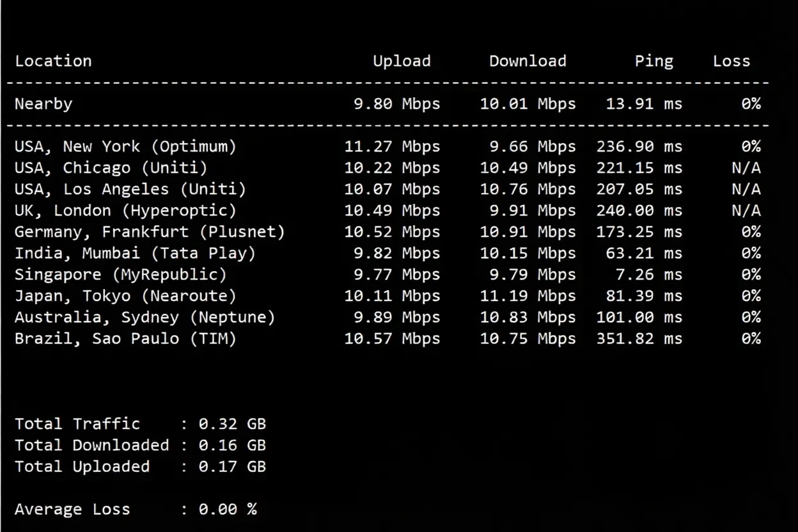Viewport: 798px width, 532px height.
Task: Select Singapore (MyRepublic) row label
Action: tap(121, 275)
